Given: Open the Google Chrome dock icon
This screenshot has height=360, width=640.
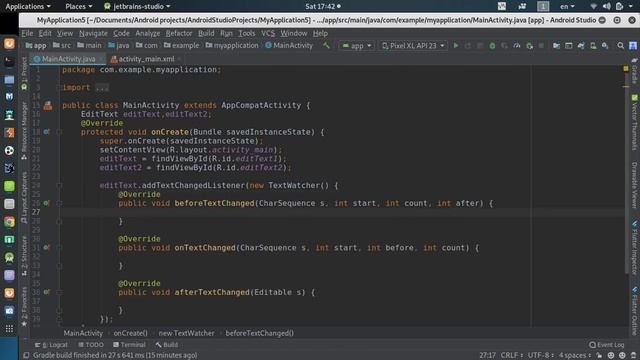Looking at the screenshot, I should [x=9, y=222].
